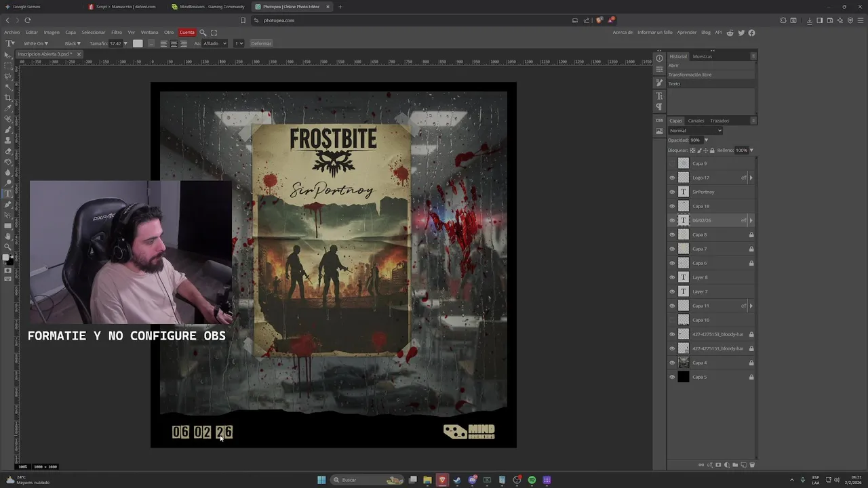Image resolution: width=868 pixels, height=488 pixels.
Task: Select the Crop tool
Action: 7,98
